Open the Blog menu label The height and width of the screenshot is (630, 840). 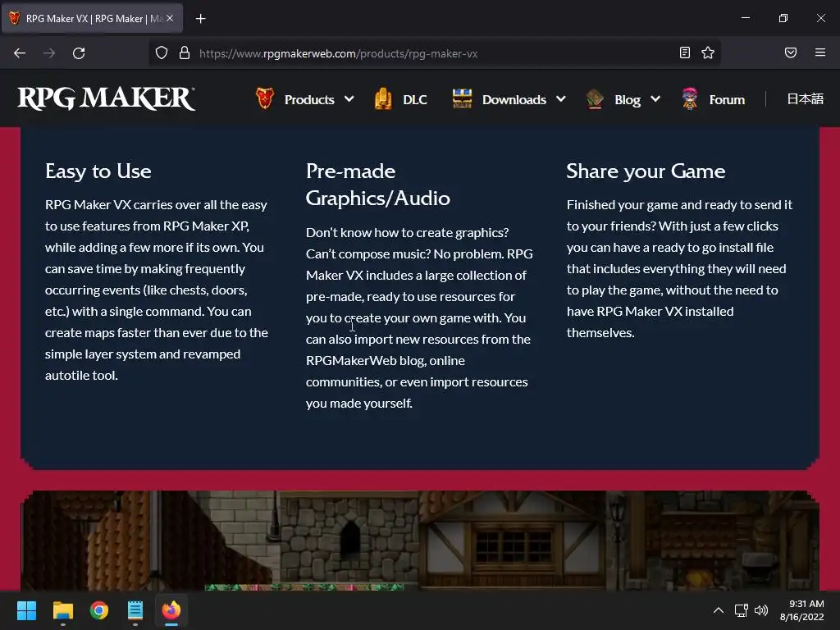point(628,99)
